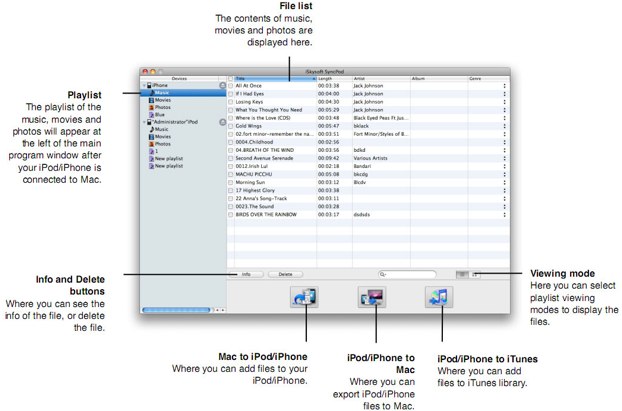Click the iPod/iPhone to iTunes icon
Screen dimensions: 622x411
click(439, 297)
